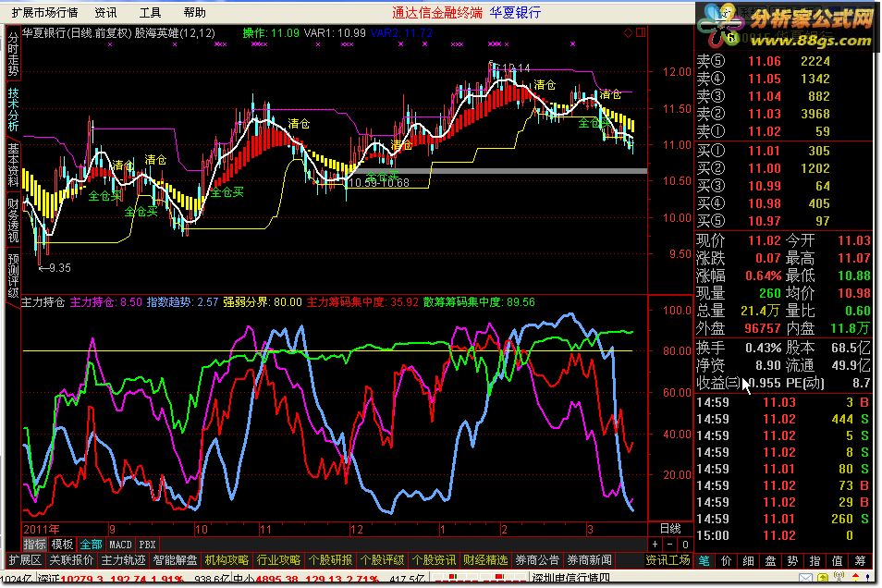Click the red up-arrow icon in status bar
882x588 pixels.
tap(855, 578)
